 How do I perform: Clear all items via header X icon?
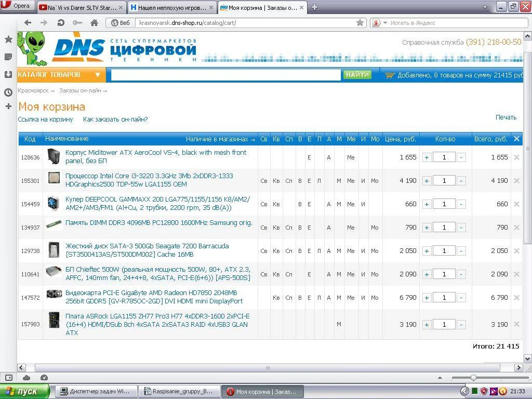pyautogui.click(x=516, y=138)
